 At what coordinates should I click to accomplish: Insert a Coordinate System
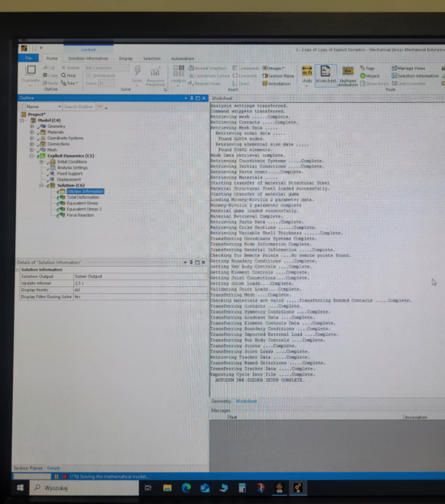coord(209,76)
